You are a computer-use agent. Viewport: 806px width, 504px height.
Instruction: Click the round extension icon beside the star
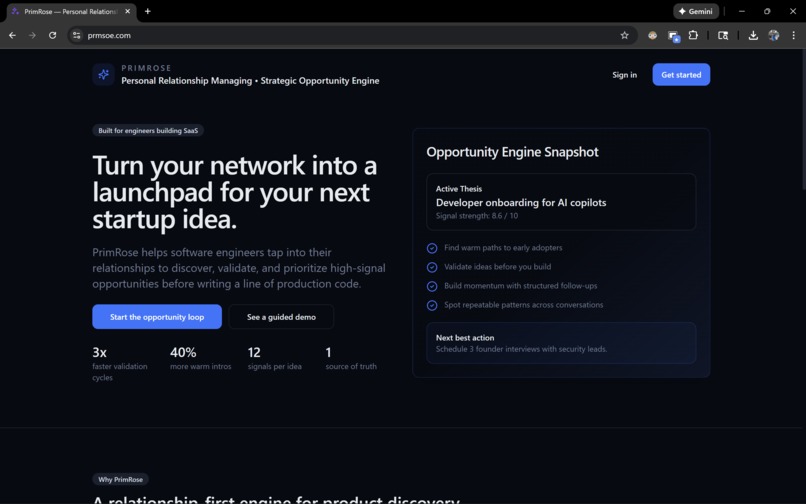(x=652, y=35)
